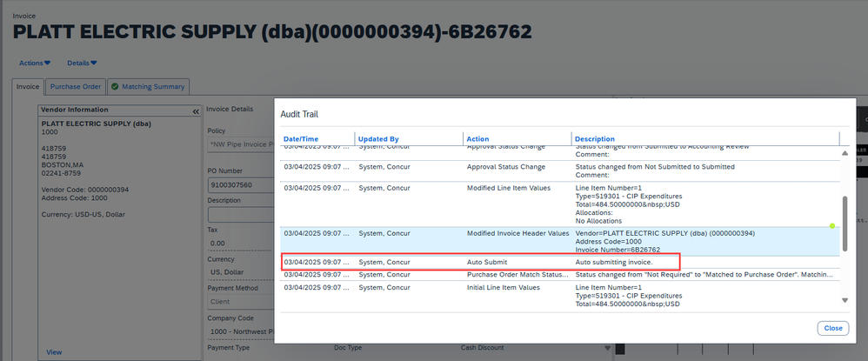Click the Audit Trail scroll up arrow
This screenshot has width=868, height=361.
tap(845, 153)
